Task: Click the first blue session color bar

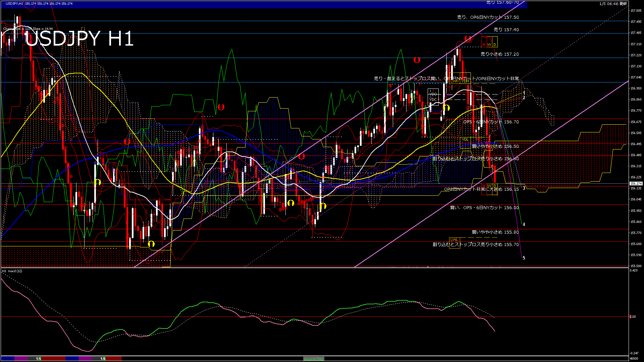Action: pyautogui.click(x=7, y=359)
